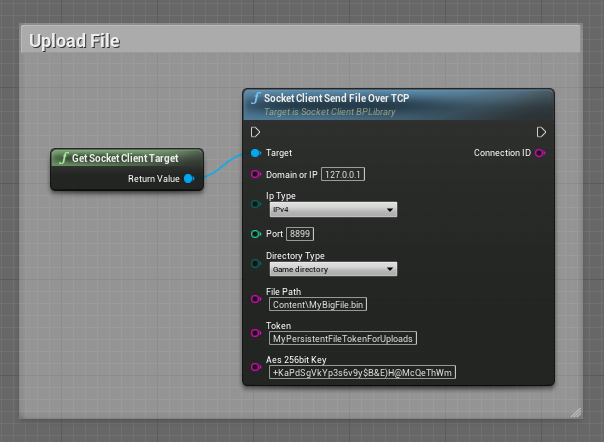
Task: Click the File Path input pin
Action: point(256,297)
